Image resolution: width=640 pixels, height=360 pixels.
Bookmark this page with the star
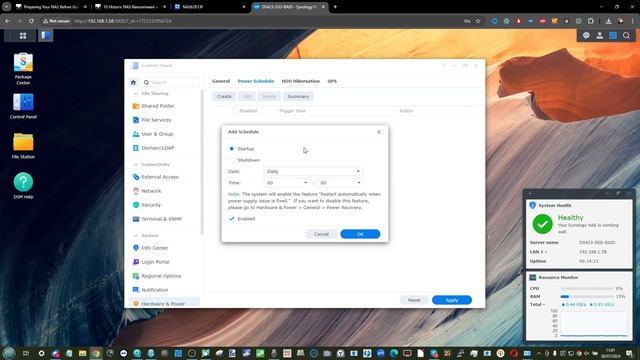point(478,21)
